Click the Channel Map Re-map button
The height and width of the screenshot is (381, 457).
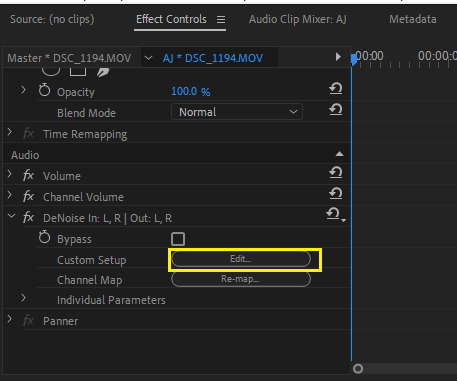pos(241,279)
